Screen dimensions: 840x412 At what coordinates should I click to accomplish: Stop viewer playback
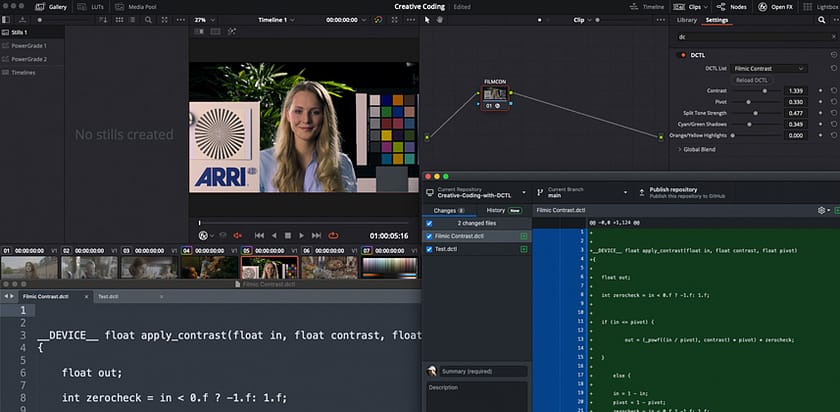pyautogui.click(x=288, y=236)
